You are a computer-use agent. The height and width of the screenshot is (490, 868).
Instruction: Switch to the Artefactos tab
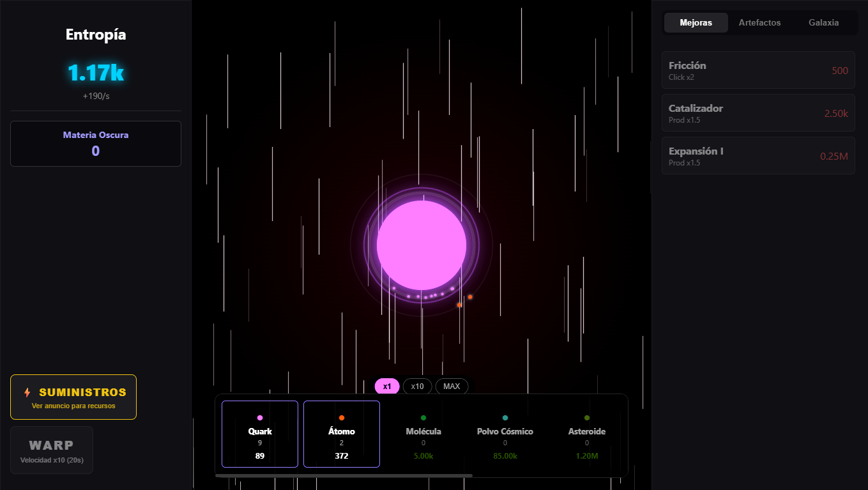[760, 22]
